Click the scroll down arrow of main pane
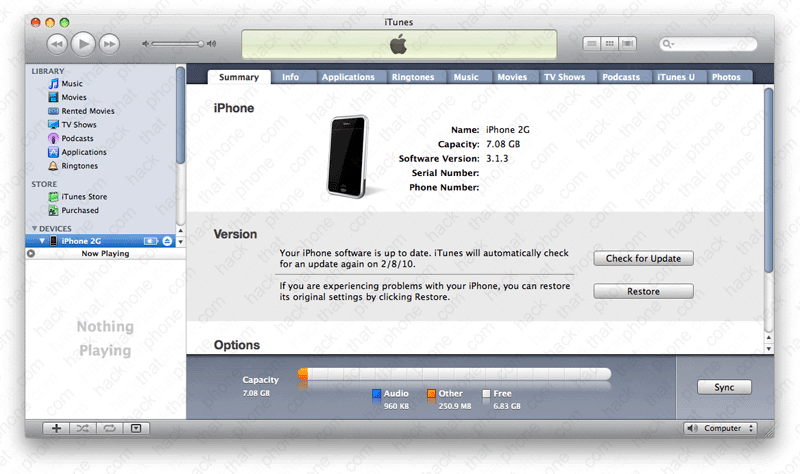Screen dimensions: 800x474 [x=769, y=348]
